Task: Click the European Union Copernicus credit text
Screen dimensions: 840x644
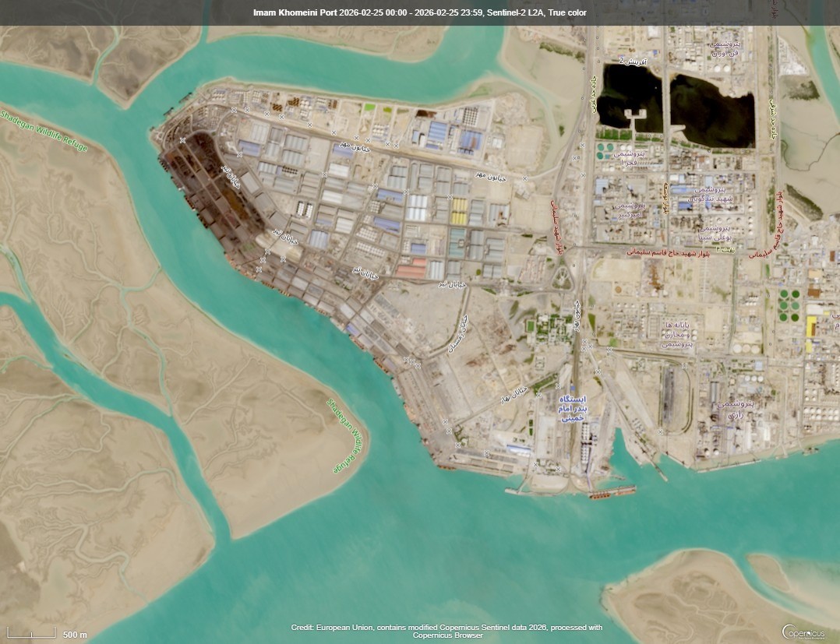Action: 446,632
